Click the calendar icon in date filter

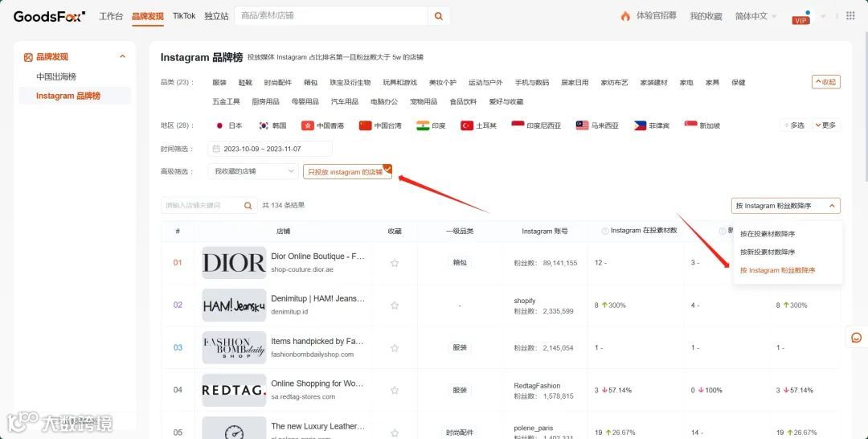point(216,149)
